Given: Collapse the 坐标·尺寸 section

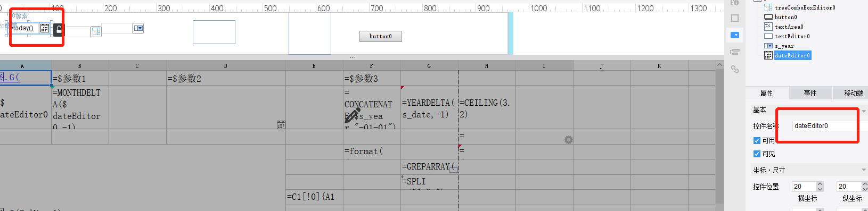Looking at the screenshot, I should [864, 170].
